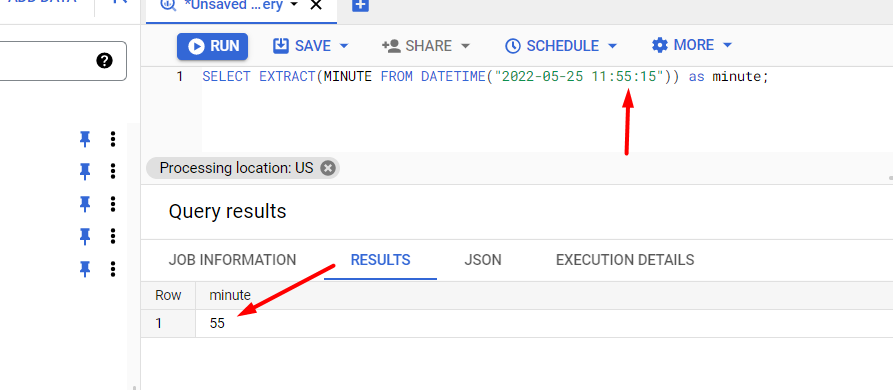Click the second pin icon in explorer
This screenshot has height=390, width=893.
(x=85, y=171)
